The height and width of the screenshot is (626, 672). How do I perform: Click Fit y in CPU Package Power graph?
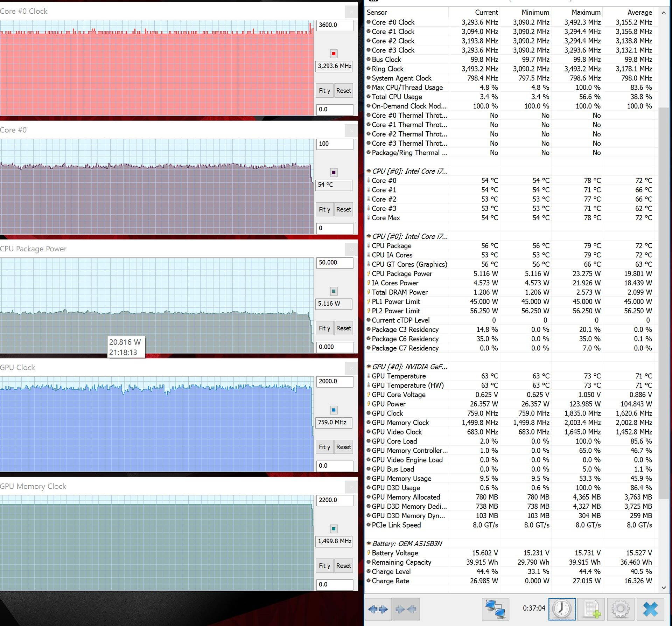[324, 328]
